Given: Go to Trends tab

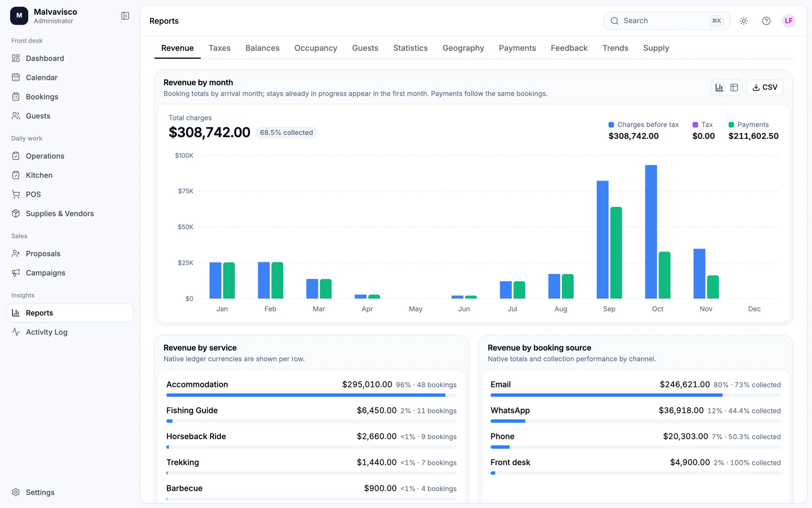Looking at the screenshot, I should pos(615,48).
